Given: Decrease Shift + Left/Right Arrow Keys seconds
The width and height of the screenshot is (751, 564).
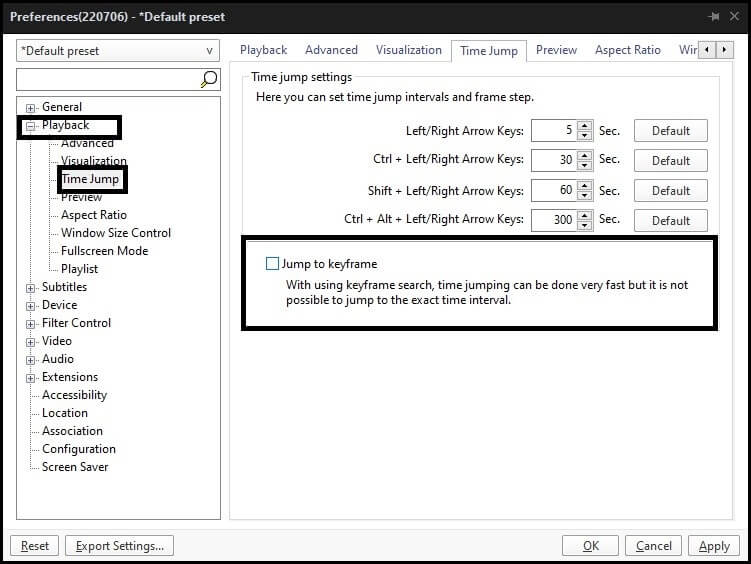Looking at the screenshot, I should (584, 195).
